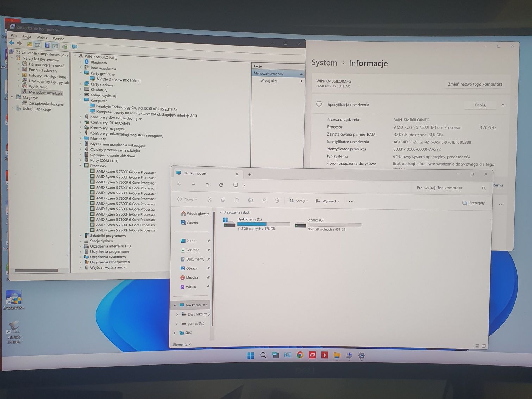Expand the Bluetooth device category

pos(81,62)
